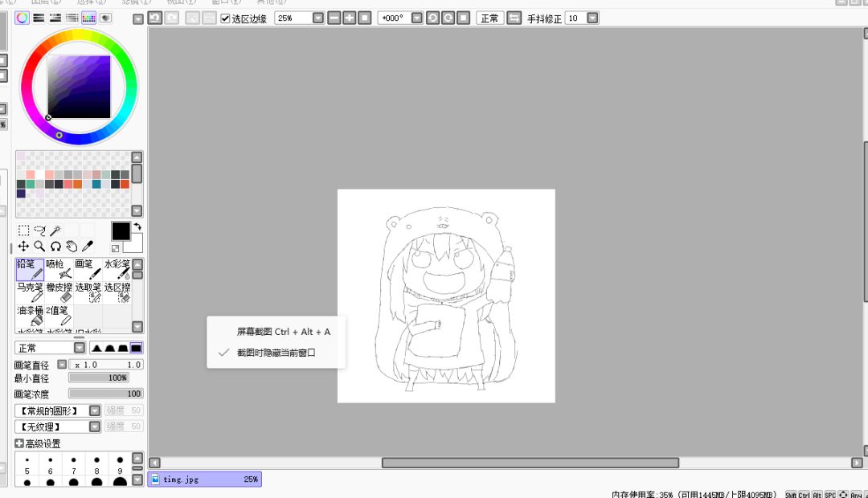The image size is (868, 498).
Task: Open the color panel options dropdown arrow
Action: [x=138, y=19]
